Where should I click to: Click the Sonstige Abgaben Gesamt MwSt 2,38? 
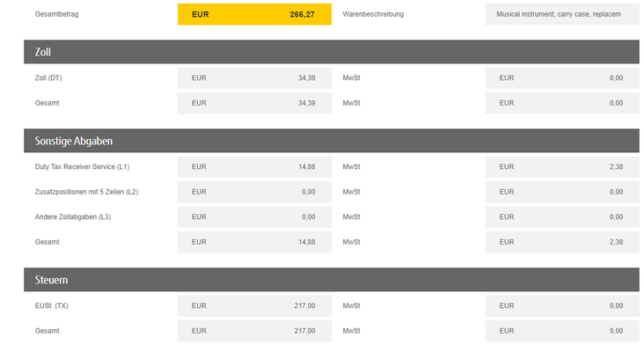click(562, 242)
